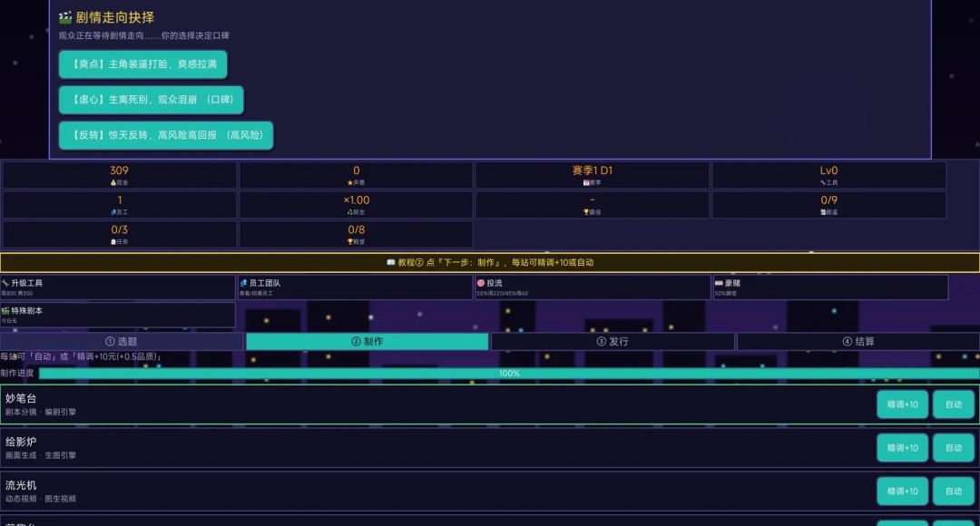This screenshot has height=526, width=980.
Task: Open the 特殊剧本 special script panel
Action: click(x=117, y=315)
